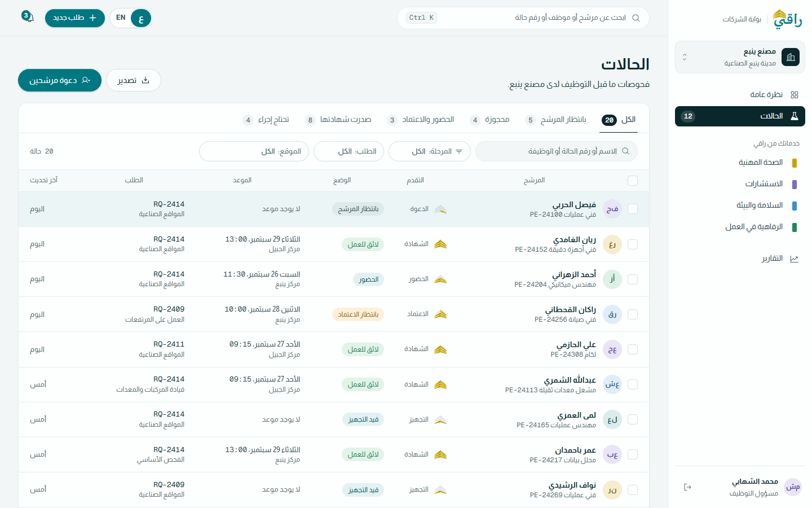Screen dimensions: 812x508
Task: Switch to محجوزة tab
Action: (489, 120)
